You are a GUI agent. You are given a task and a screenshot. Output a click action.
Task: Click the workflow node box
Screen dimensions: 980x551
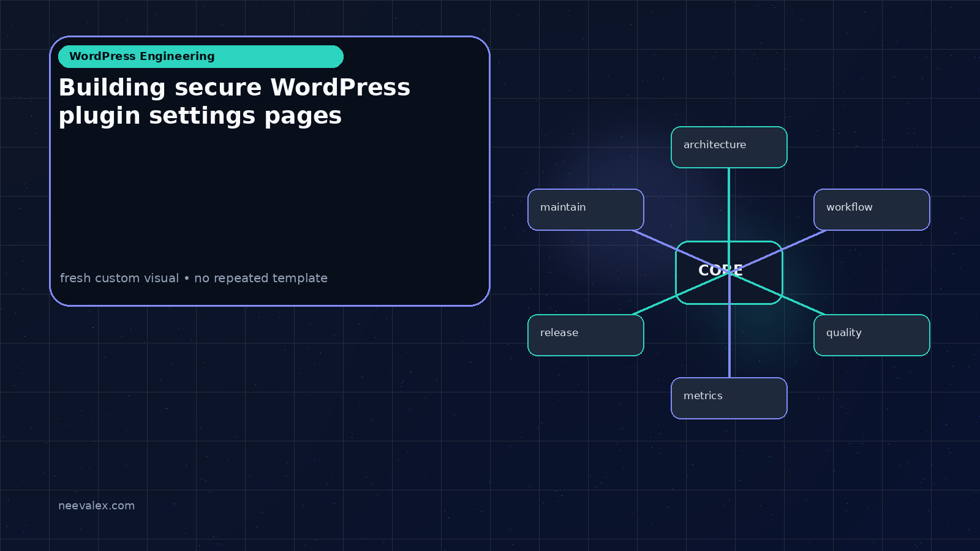pos(872,209)
